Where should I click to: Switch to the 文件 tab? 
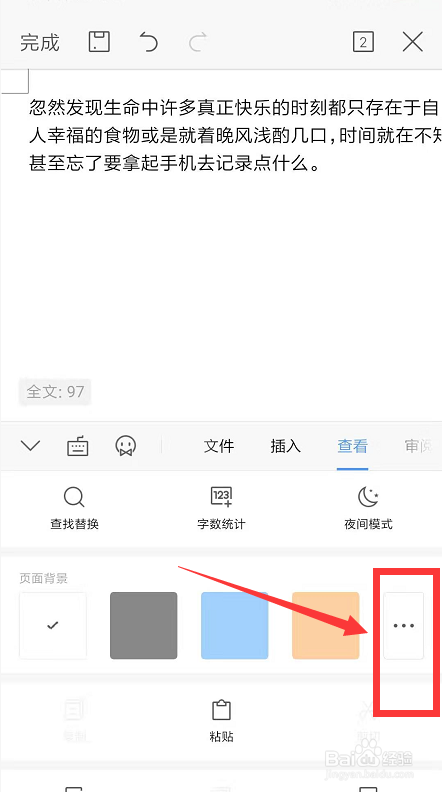coord(219,446)
